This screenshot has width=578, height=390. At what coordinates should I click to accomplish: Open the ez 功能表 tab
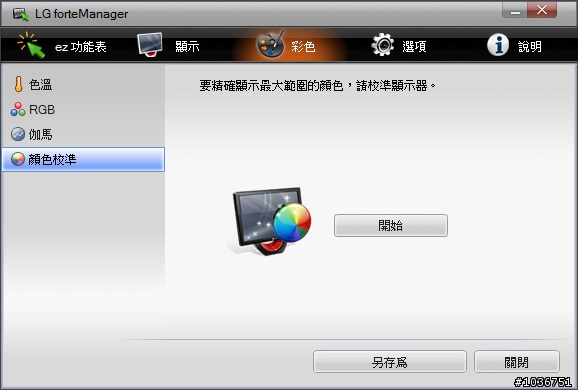pos(62,46)
